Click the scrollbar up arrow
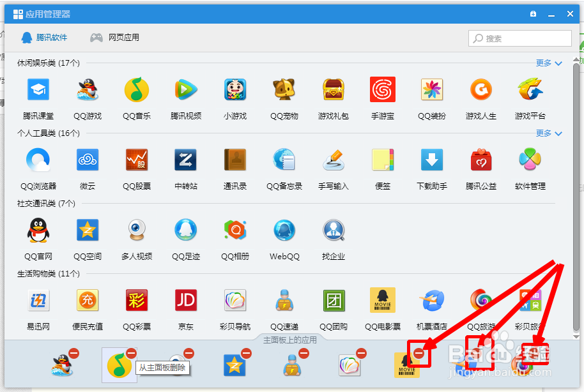584x392 pixels. [x=576, y=59]
